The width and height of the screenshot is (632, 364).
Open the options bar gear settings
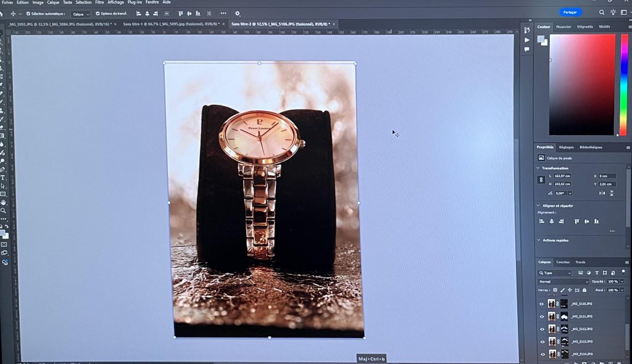click(x=238, y=13)
